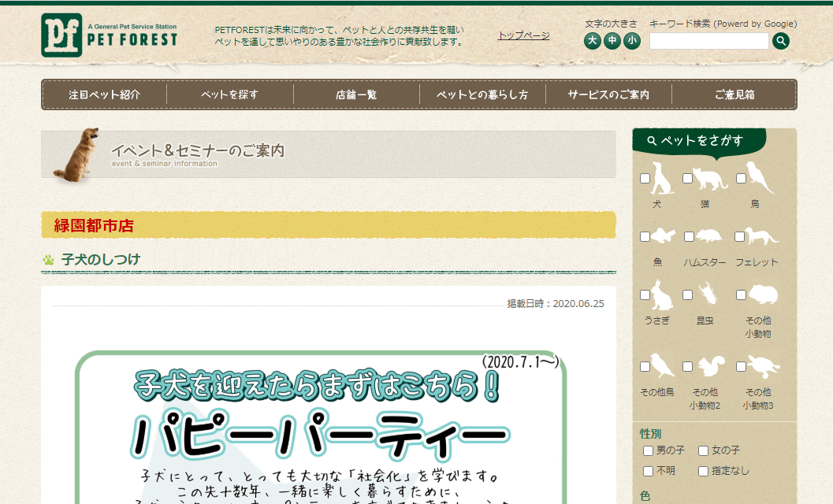The width and height of the screenshot is (833, 504).
Task: Click the golden retriever banner image
Action: coord(77,154)
